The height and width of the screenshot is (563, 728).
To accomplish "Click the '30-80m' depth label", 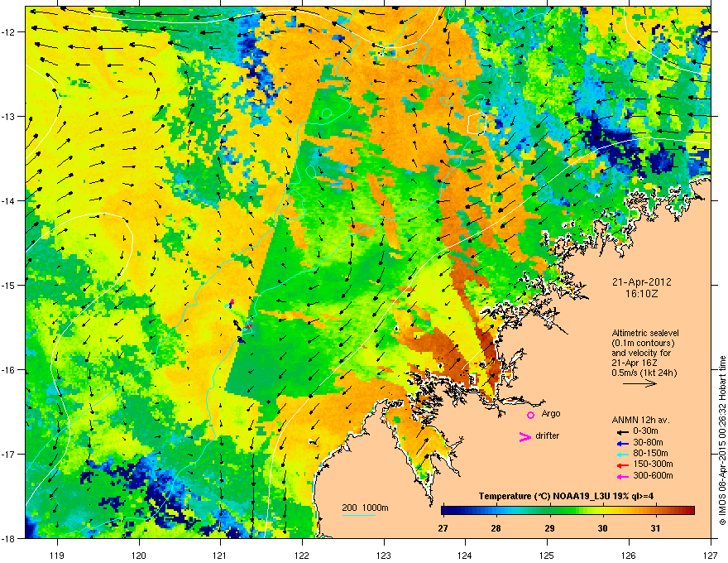I will [x=648, y=443].
